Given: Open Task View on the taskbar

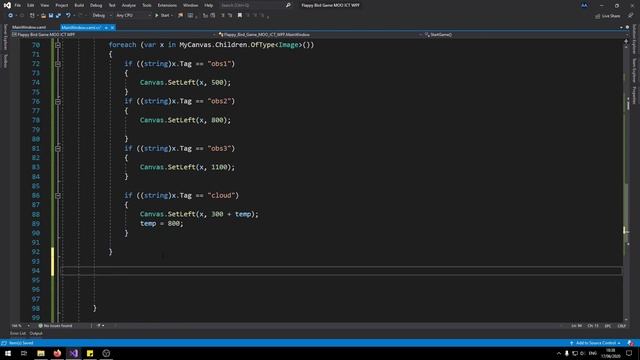Looking at the screenshot, I should (x=24, y=353).
